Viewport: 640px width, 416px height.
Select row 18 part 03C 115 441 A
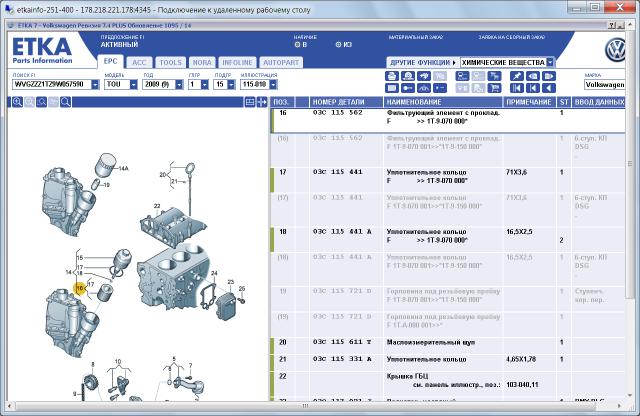(342, 232)
